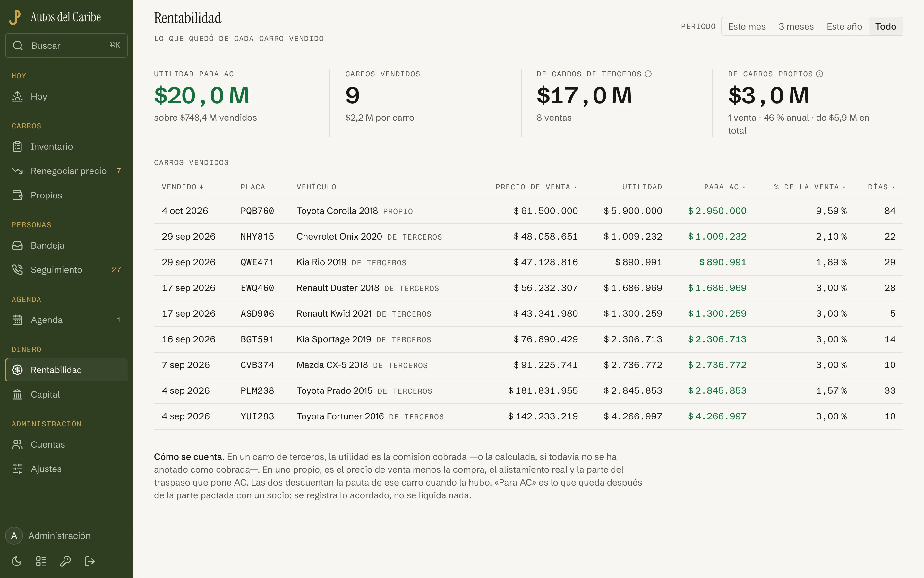Focus the Buscar search field

66,46
